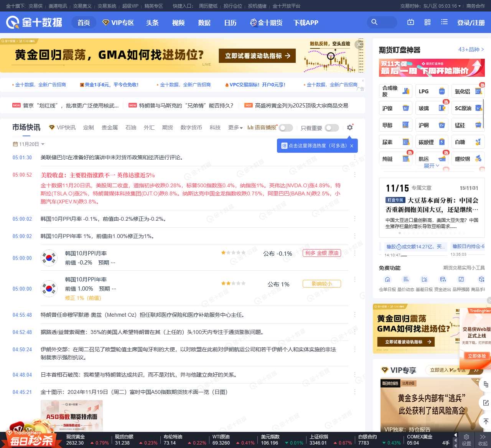Select the 白糖 futures tile
Screen dimensions: 491x448
[468, 142]
